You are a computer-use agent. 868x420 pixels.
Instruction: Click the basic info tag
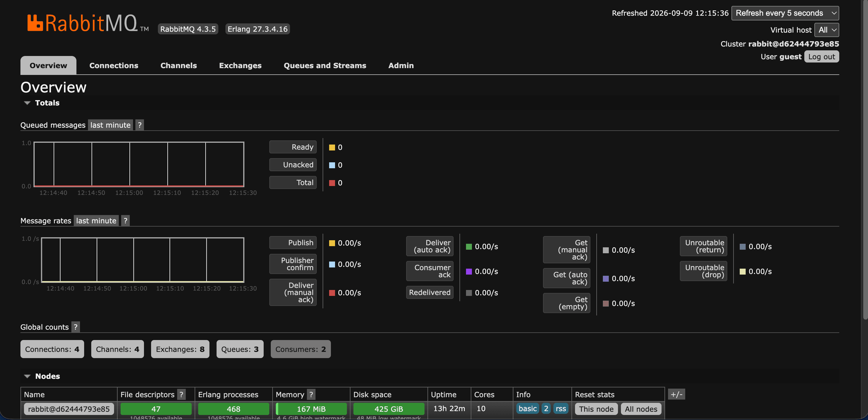point(527,408)
